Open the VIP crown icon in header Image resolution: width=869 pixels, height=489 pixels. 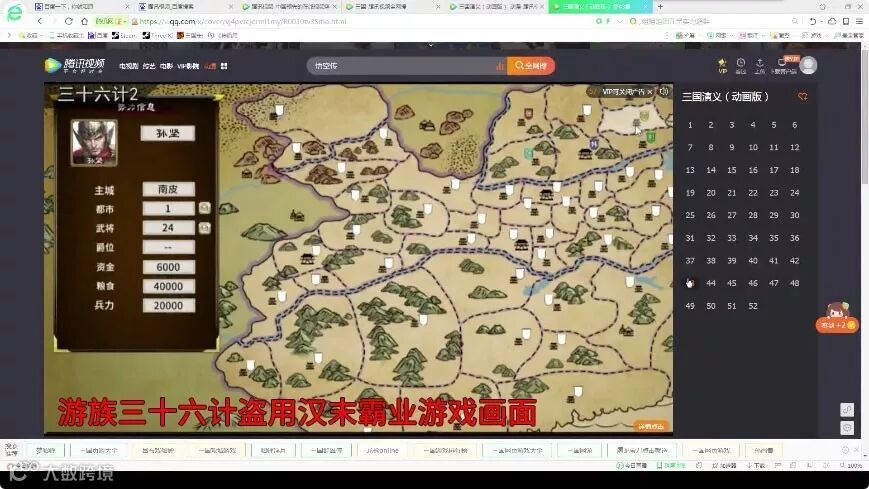(722, 65)
